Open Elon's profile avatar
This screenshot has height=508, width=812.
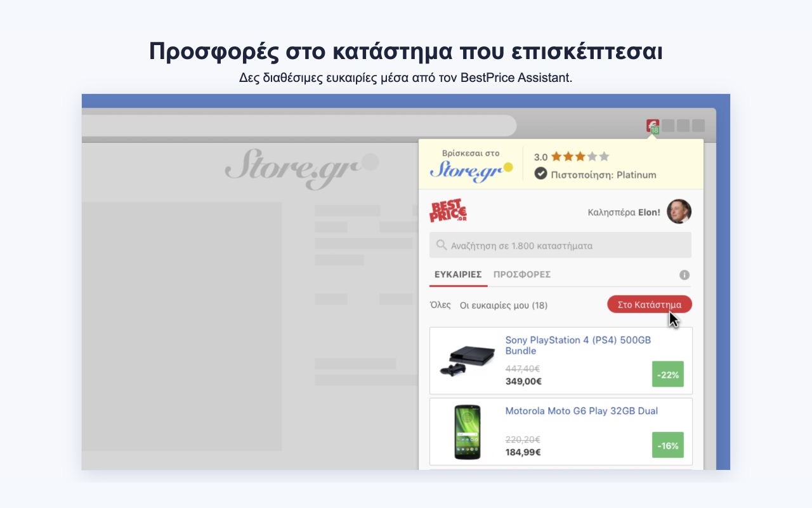[679, 211]
